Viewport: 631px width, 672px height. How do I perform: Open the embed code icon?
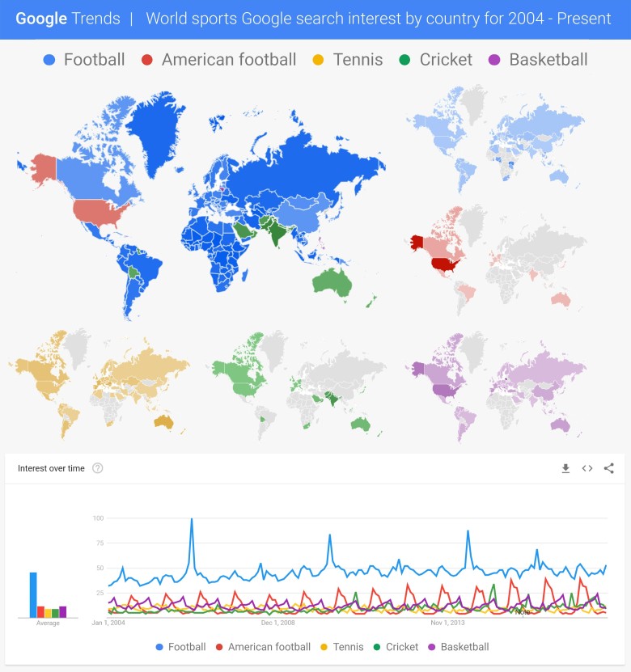click(x=587, y=468)
